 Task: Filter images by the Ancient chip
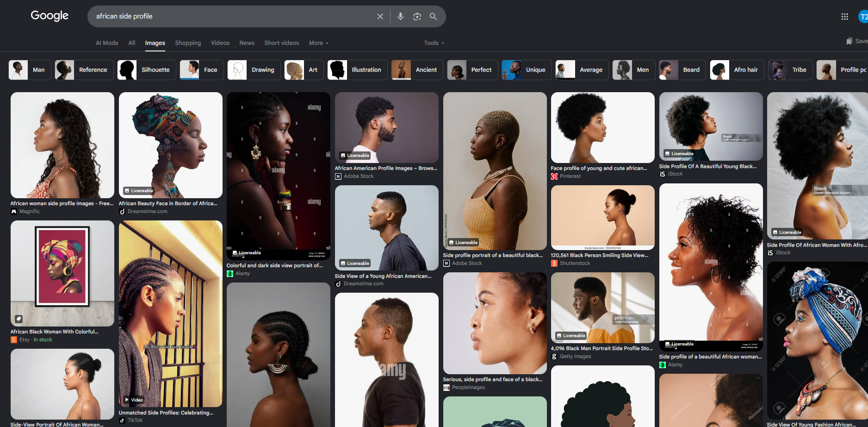(417, 70)
